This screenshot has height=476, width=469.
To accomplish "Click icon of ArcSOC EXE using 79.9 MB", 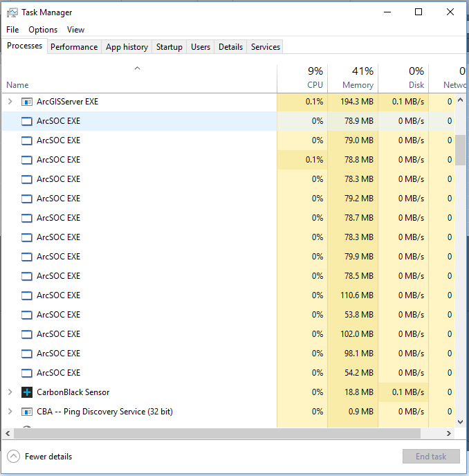I will click(27, 257).
